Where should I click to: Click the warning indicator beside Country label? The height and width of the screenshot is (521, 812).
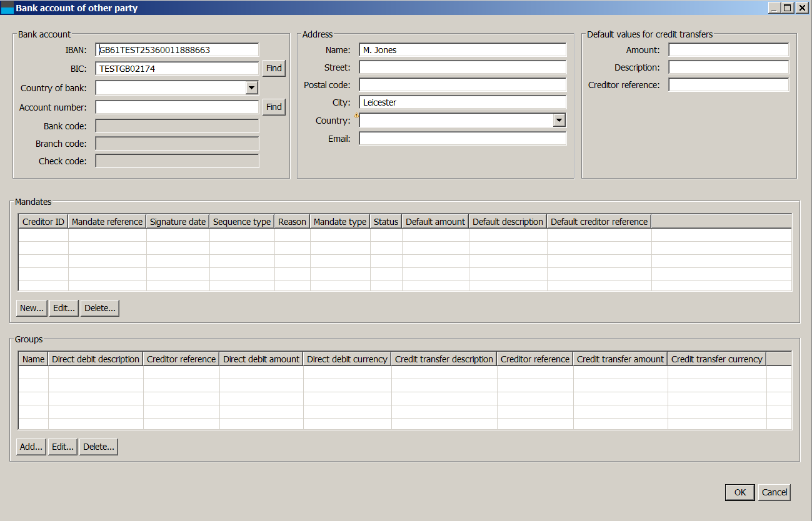[x=356, y=116]
